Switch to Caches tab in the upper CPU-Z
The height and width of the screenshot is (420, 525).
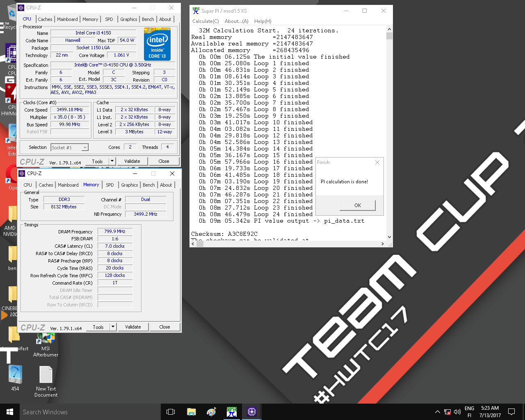coord(45,19)
